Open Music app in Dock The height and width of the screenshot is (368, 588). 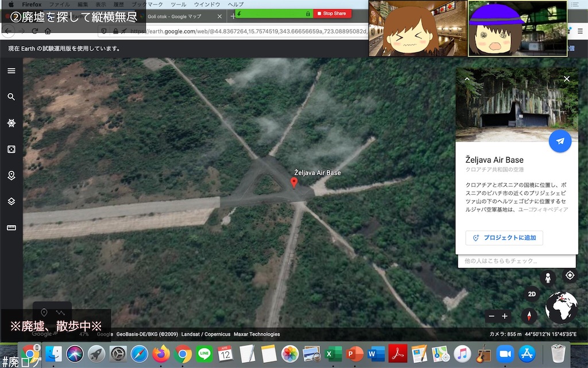(462, 354)
